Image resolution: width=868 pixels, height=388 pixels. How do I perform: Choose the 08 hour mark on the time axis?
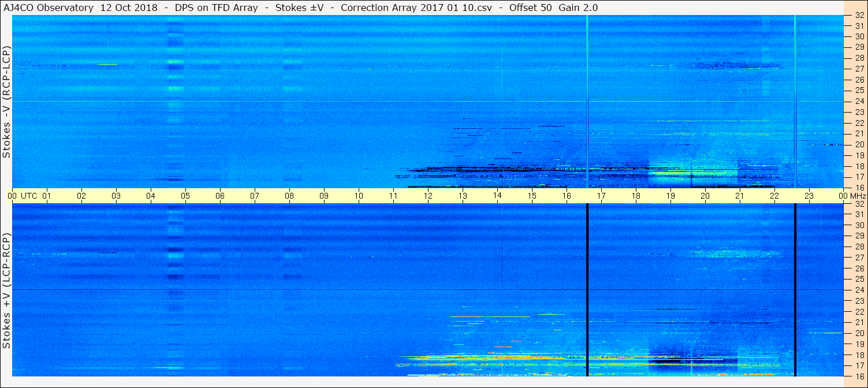(289, 196)
